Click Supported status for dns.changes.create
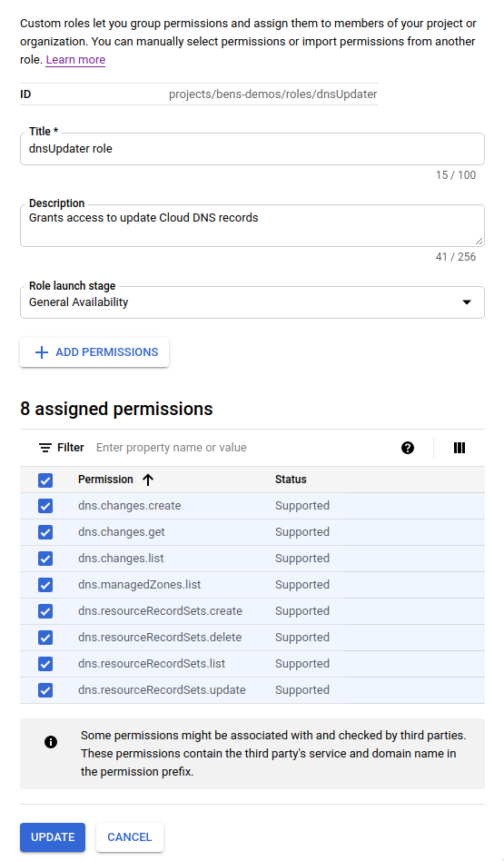 pyautogui.click(x=302, y=506)
